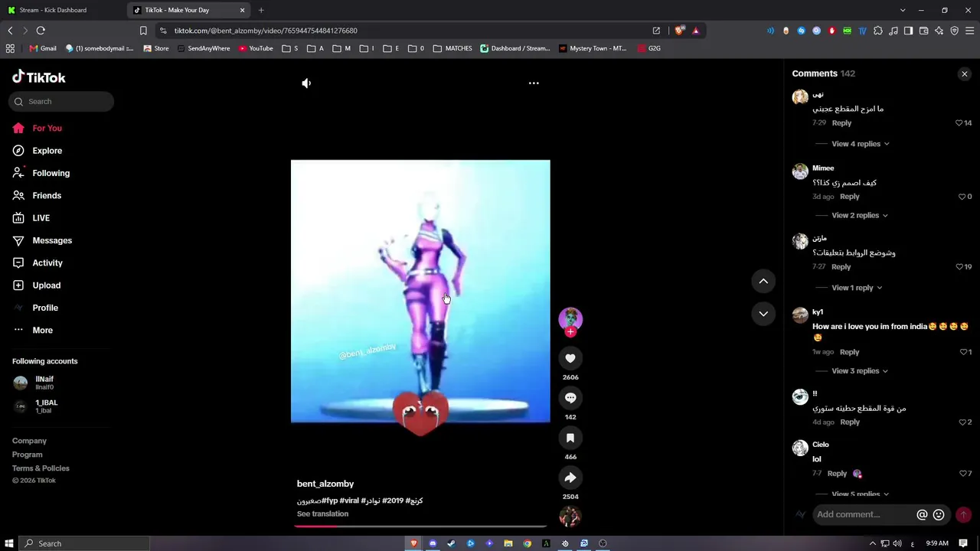Focus the TikTok search field

pyautogui.click(x=61, y=101)
